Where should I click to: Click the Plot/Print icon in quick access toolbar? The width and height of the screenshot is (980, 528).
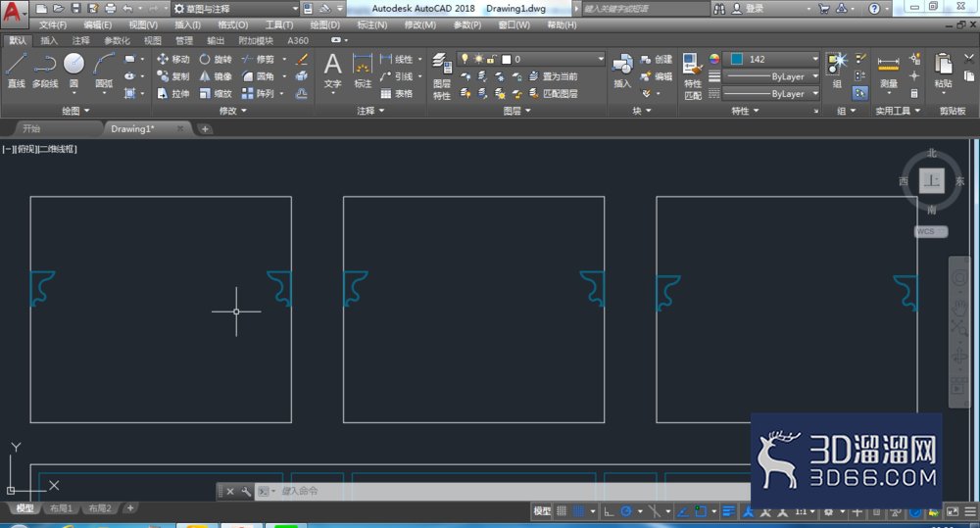(111, 8)
